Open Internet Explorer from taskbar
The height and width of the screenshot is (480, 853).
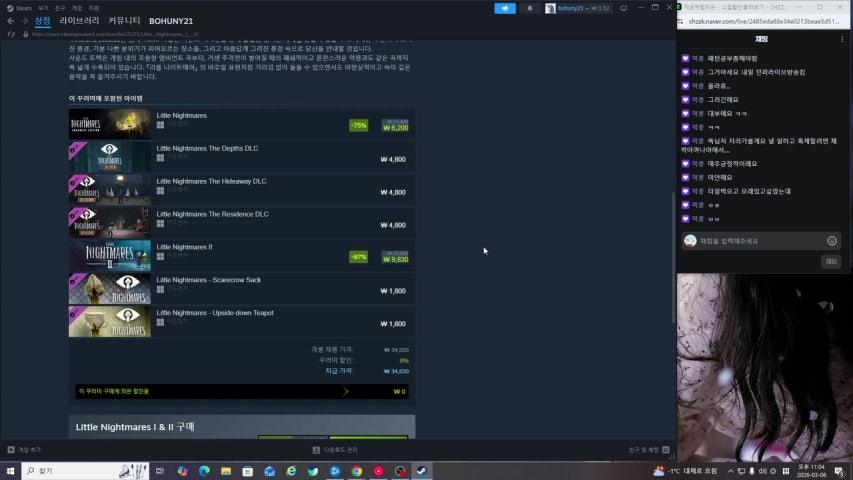(291, 471)
